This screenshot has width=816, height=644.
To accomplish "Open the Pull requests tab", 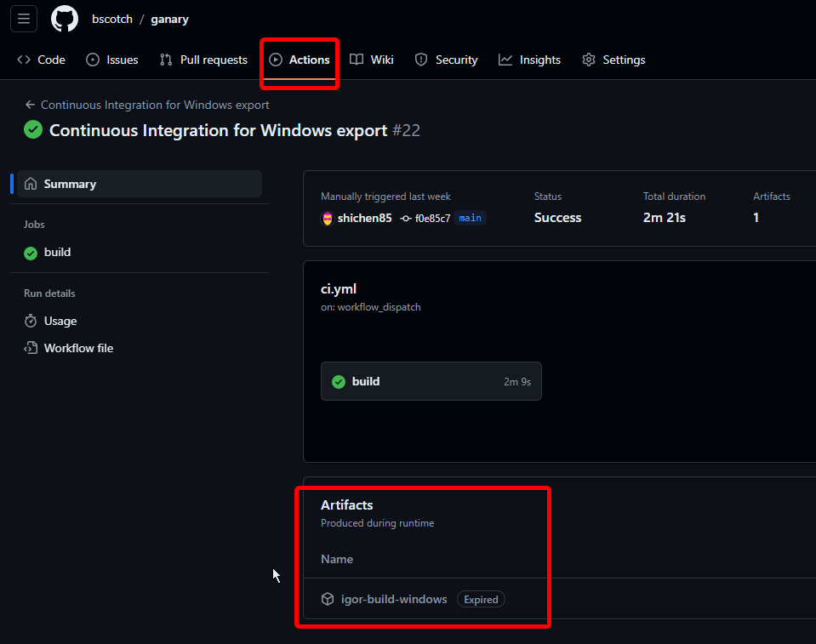I will coord(203,60).
